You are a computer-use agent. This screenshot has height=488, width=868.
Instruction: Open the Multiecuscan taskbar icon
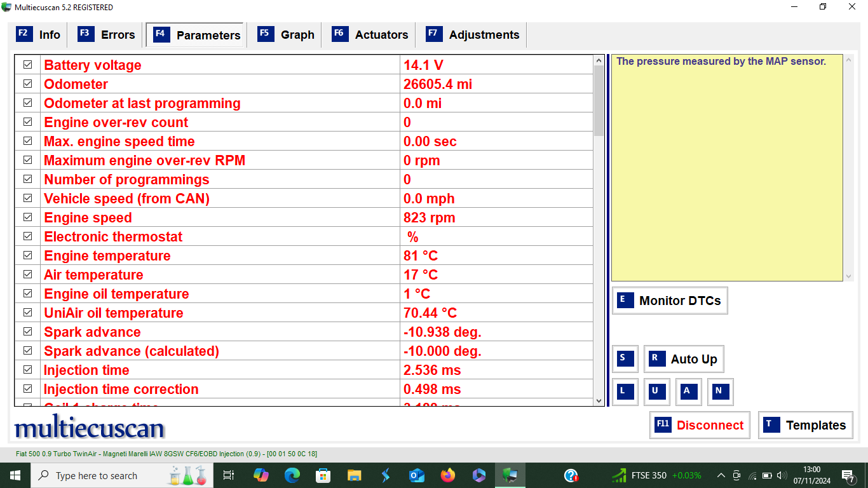510,475
